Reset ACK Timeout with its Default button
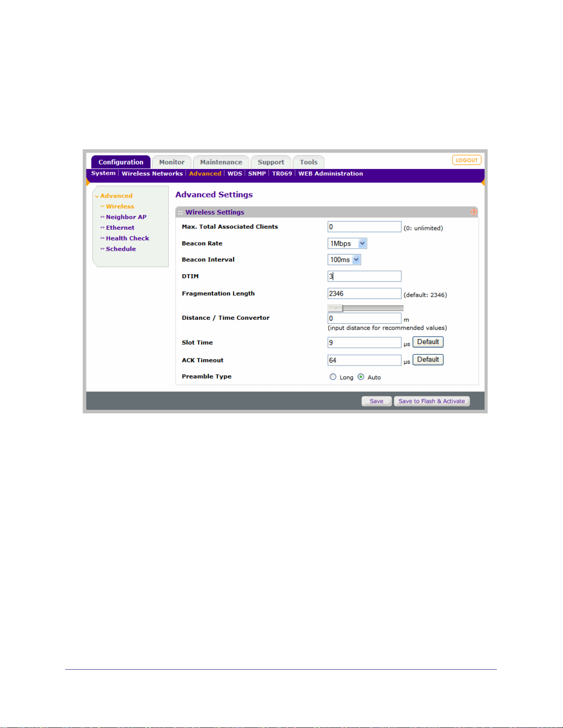The width and height of the screenshot is (563, 728). point(428,360)
